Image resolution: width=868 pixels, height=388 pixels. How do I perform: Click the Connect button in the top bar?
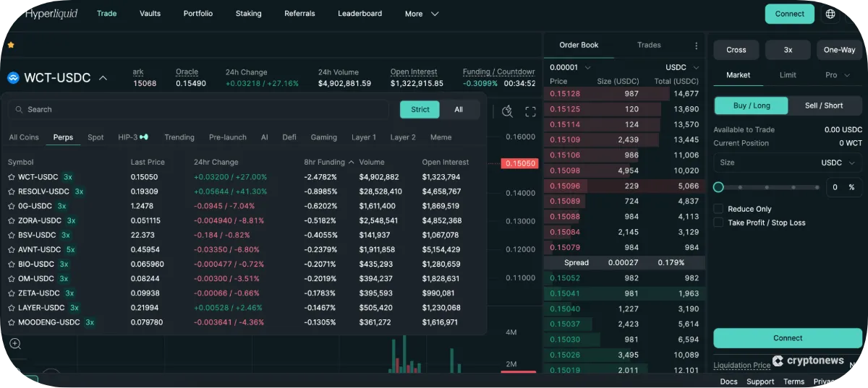tap(789, 14)
